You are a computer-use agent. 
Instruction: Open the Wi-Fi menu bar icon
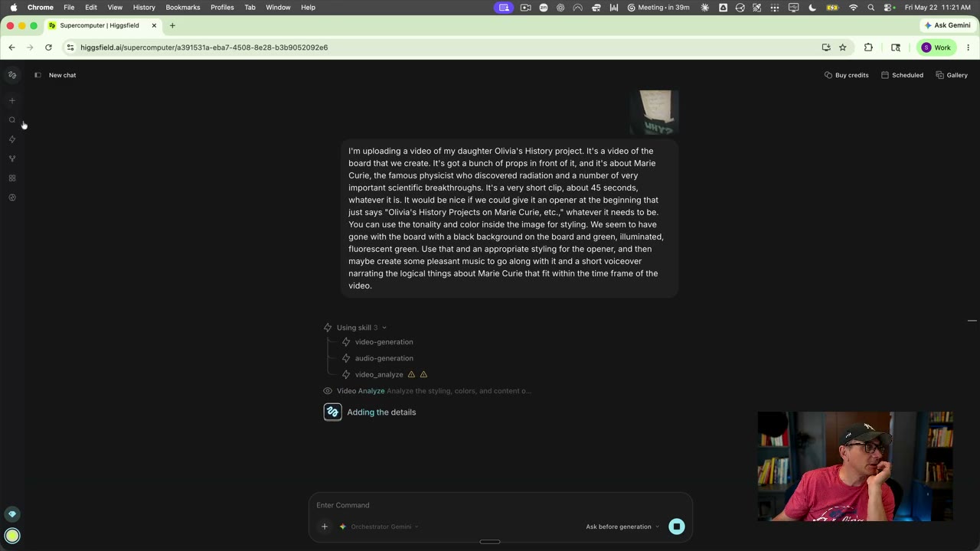coord(854,7)
